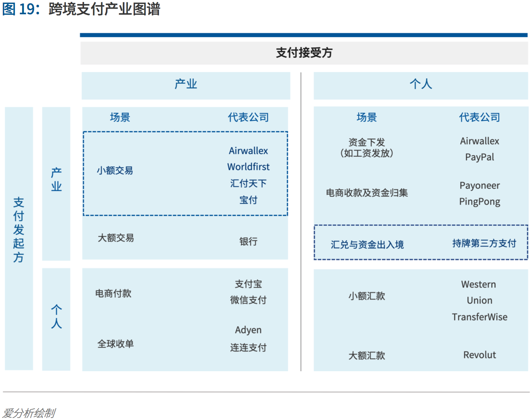Select the Revolut company name
This screenshot has height=420, width=532.
[x=480, y=355]
